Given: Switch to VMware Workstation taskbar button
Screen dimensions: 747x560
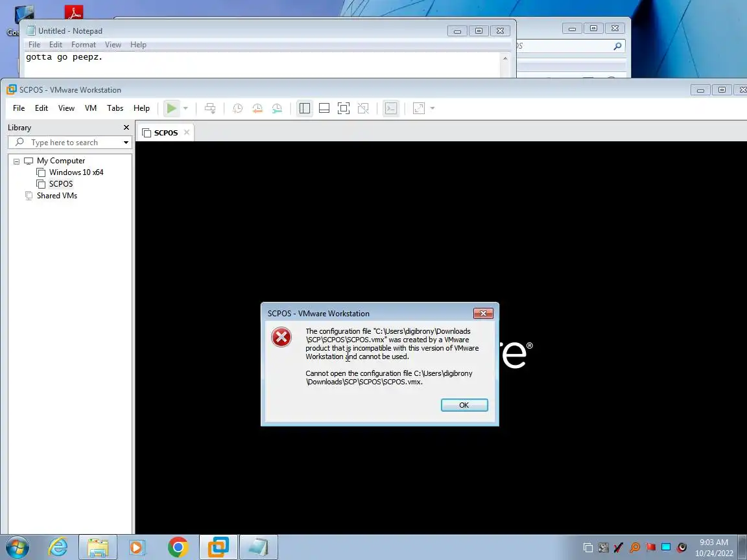Looking at the screenshot, I should click(x=218, y=548).
